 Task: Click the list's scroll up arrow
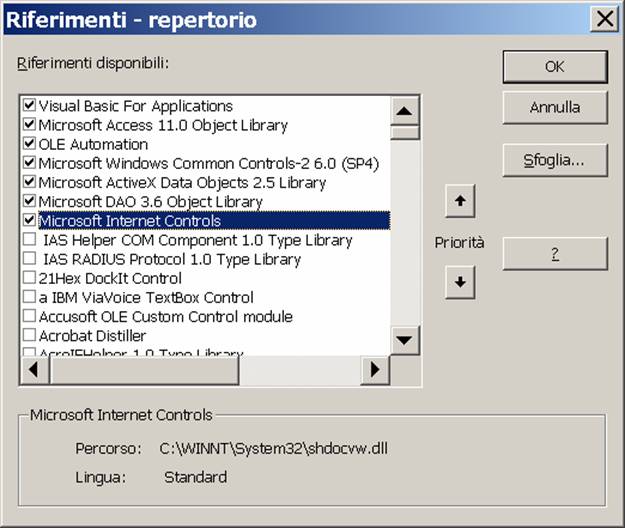click(404, 111)
